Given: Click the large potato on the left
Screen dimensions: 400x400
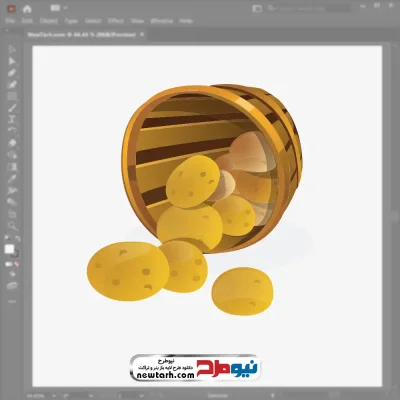Looking at the screenshot, I should (x=128, y=271).
